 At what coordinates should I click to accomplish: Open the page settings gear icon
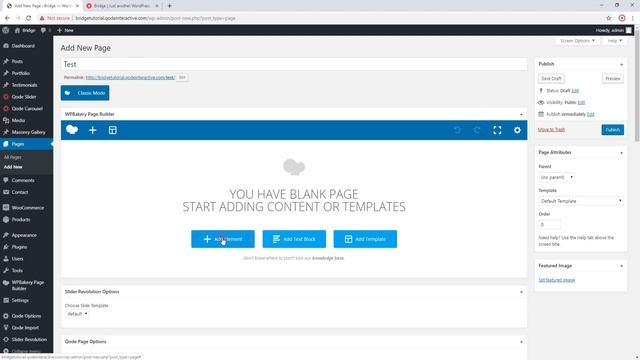pyautogui.click(x=517, y=130)
